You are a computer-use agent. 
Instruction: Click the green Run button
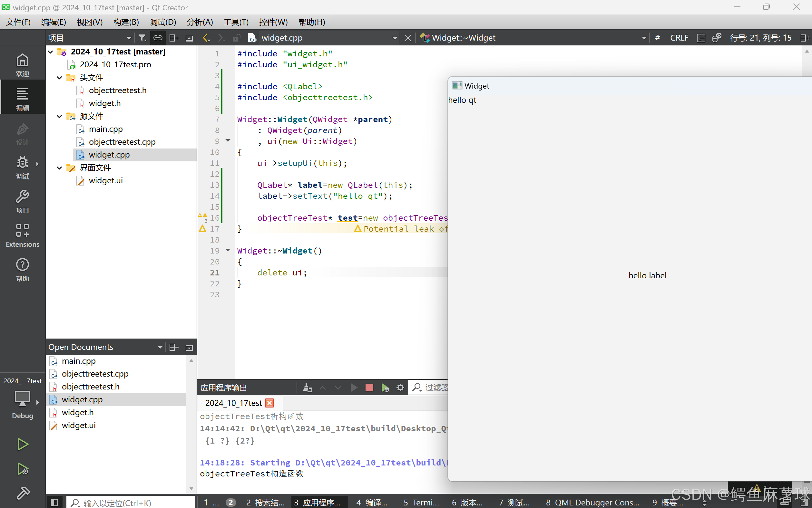23,444
